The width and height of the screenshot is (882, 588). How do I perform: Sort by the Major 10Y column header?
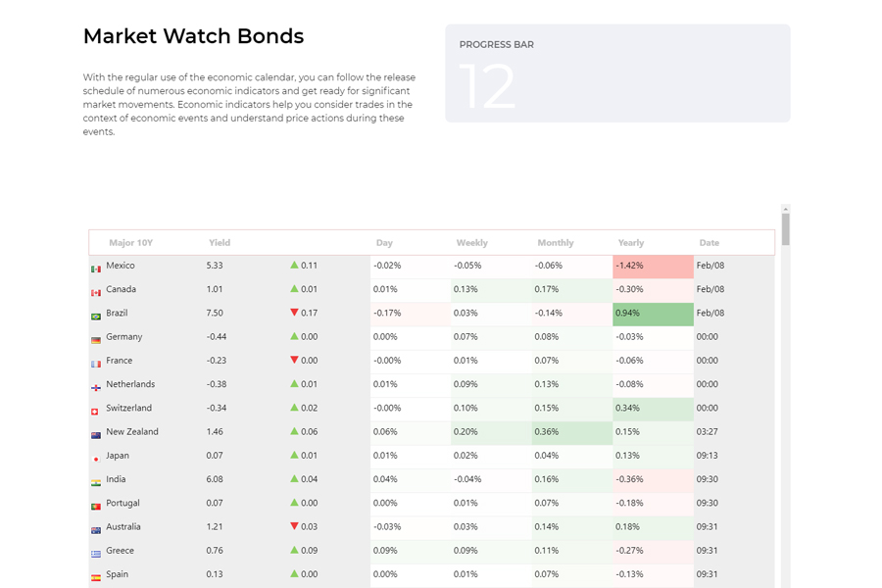(x=130, y=243)
